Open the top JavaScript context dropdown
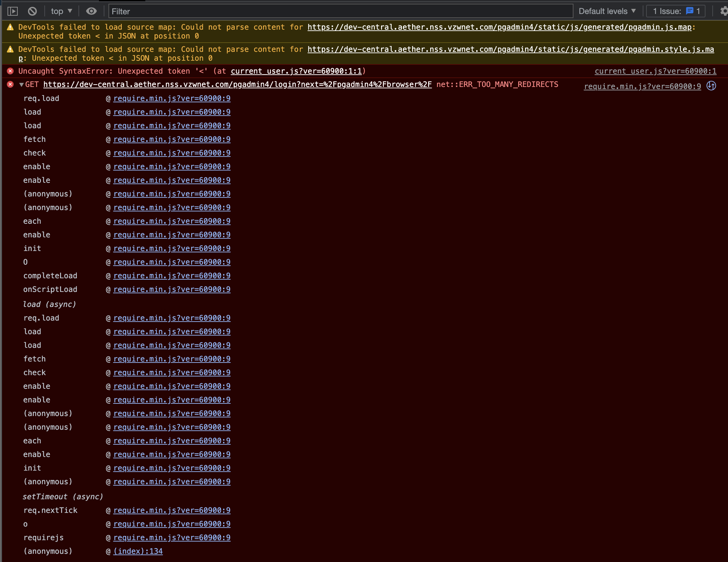This screenshot has height=562, width=728. point(61,11)
